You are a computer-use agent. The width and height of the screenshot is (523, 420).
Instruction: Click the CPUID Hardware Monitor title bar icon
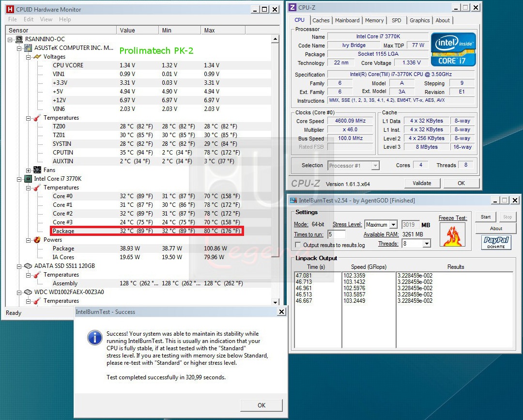click(x=10, y=9)
